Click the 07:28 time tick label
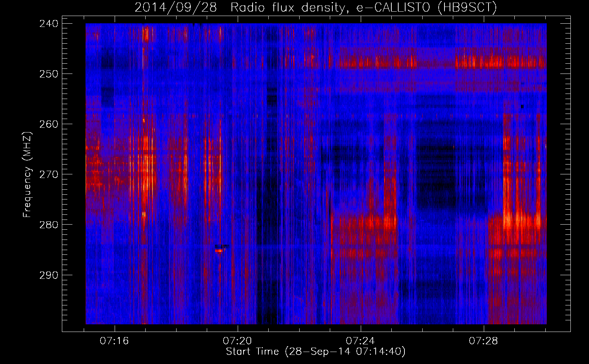 [483, 341]
